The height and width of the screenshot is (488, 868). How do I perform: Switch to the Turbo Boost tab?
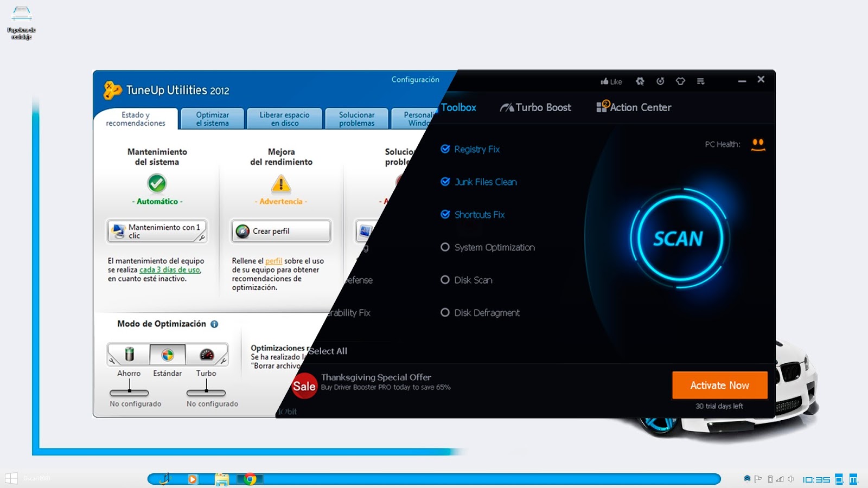click(x=535, y=107)
